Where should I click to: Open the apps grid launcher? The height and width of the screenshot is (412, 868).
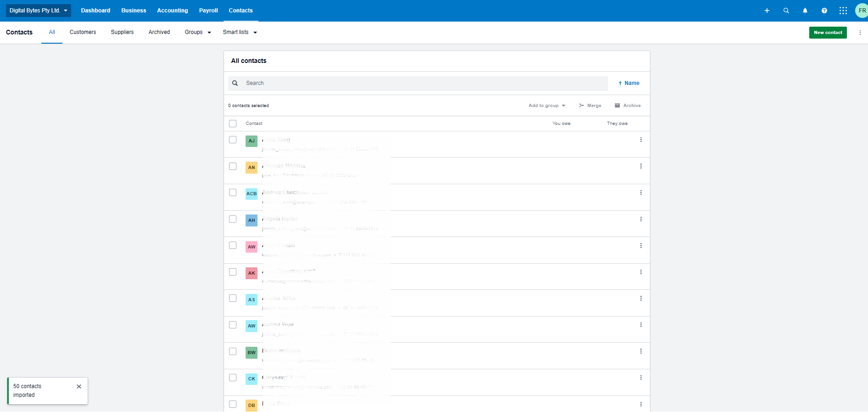pos(843,11)
